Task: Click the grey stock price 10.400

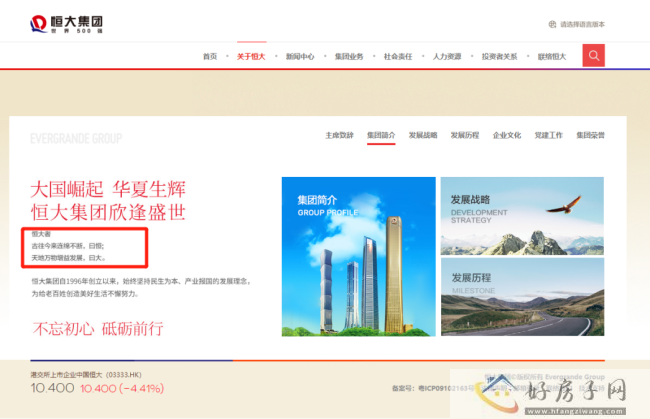Action: click(52, 388)
